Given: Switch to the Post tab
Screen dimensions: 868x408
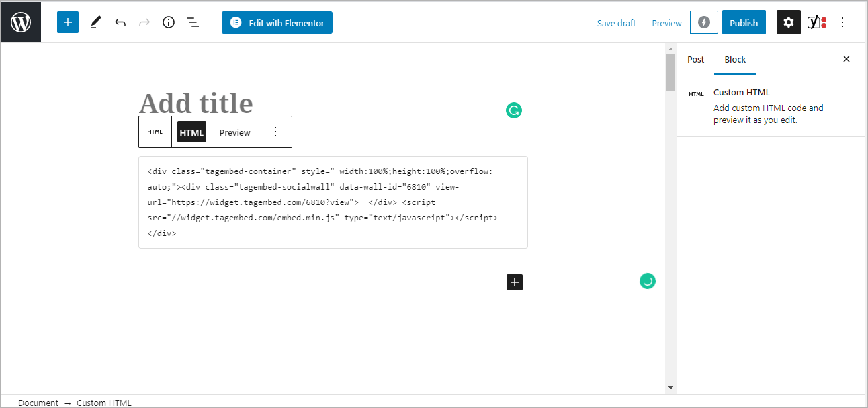Looking at the screenshot, I should (696, 59).
